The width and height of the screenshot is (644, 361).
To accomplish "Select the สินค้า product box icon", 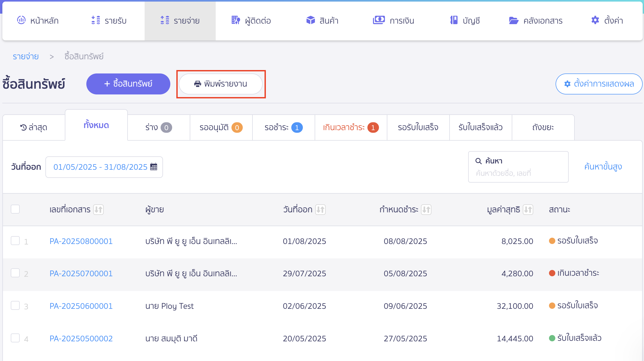I will (x=311, y=20).
